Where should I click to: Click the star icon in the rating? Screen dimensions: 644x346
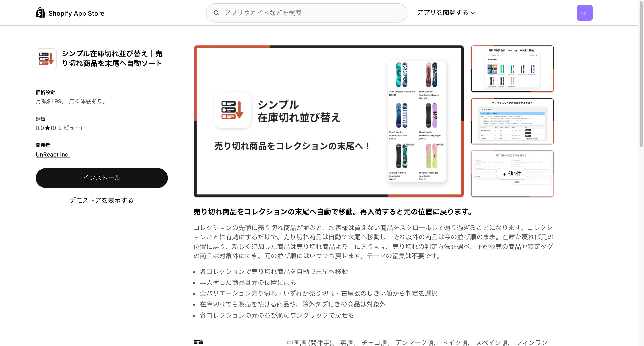click(47, 128)
